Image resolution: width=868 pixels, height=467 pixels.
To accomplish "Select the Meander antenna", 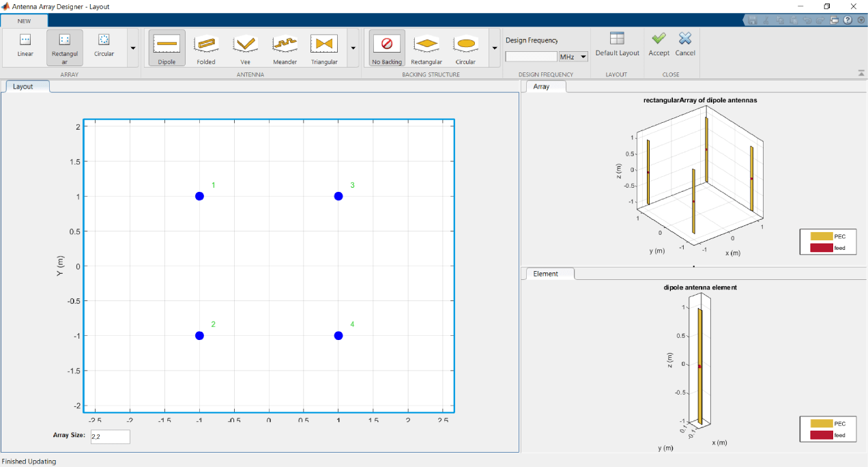I will 285,46.
